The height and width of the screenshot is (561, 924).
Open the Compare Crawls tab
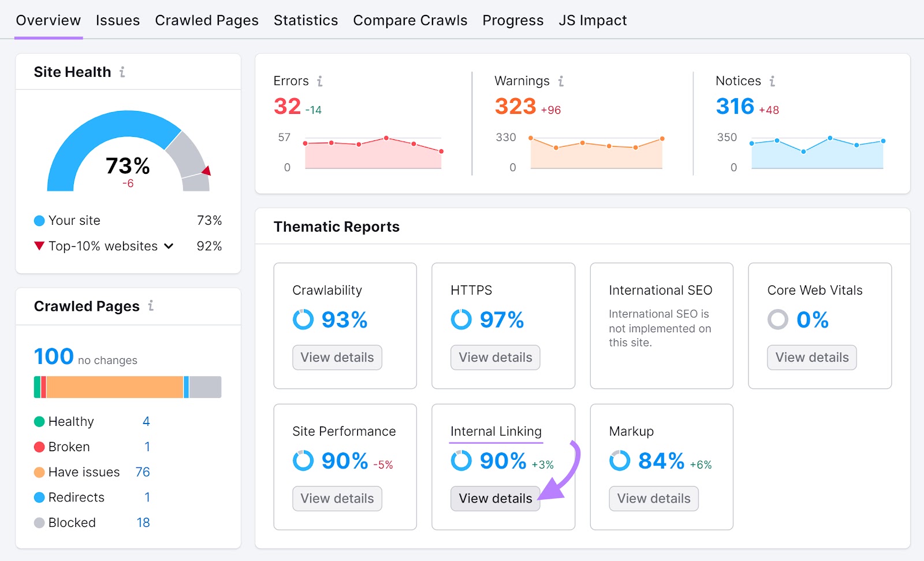point(410,20)
